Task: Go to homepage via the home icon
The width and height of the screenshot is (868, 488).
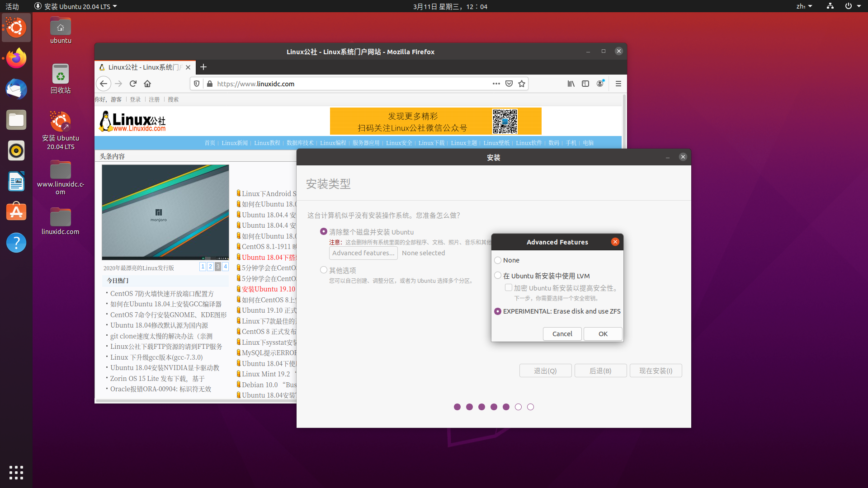Action: (147, 84)
